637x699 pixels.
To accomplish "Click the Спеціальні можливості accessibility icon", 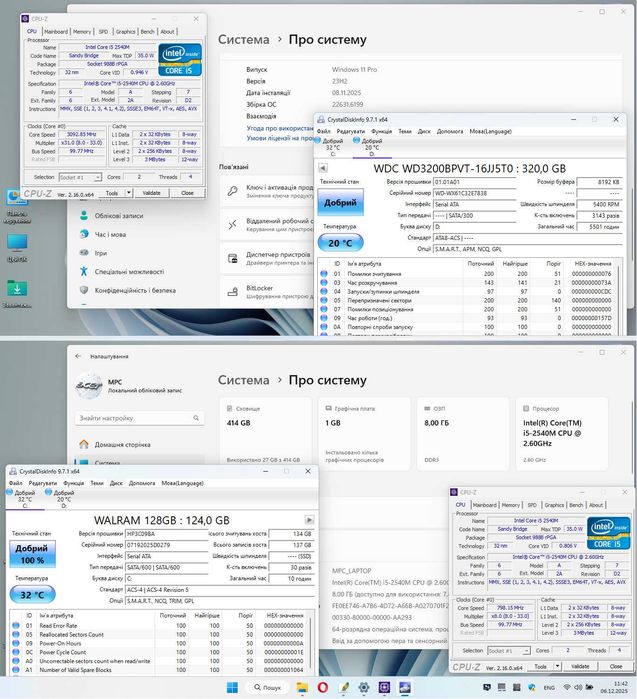I will pos(84,271).
